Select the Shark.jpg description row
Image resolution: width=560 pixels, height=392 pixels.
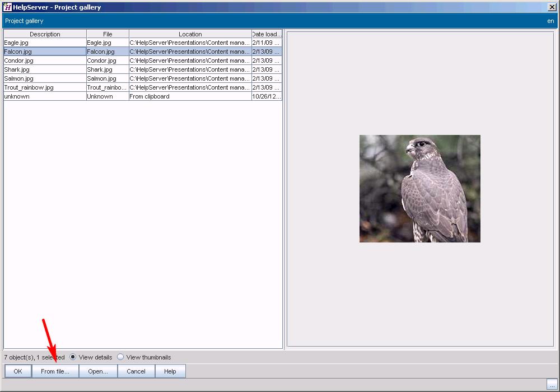[x=45, y=69]
